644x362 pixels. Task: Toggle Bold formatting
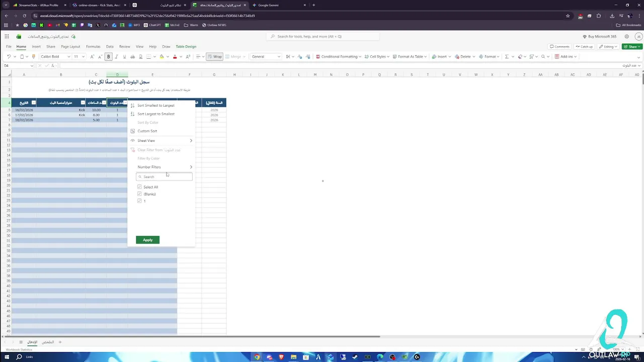[108, 56]
